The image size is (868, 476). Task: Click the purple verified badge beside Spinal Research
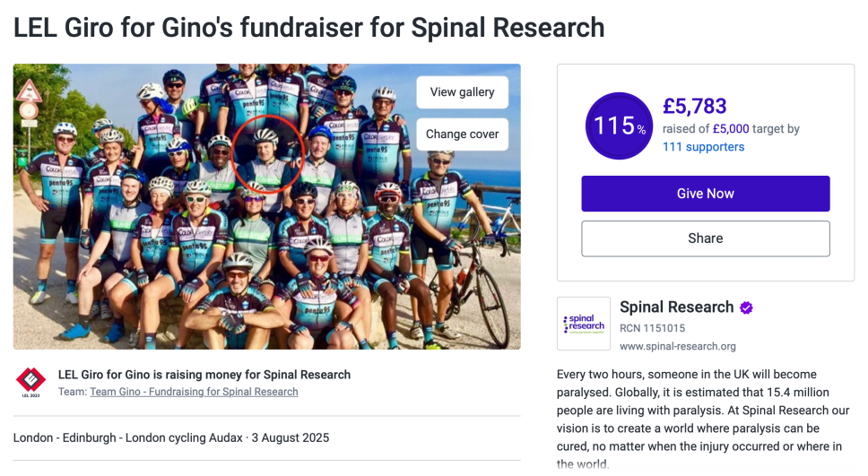[x=746, y=307]
